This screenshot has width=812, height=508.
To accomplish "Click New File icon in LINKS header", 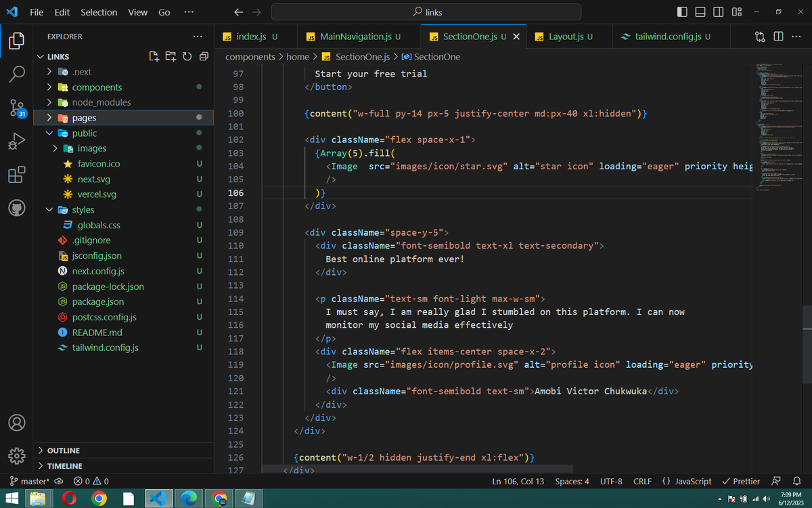I will (154, 56).
